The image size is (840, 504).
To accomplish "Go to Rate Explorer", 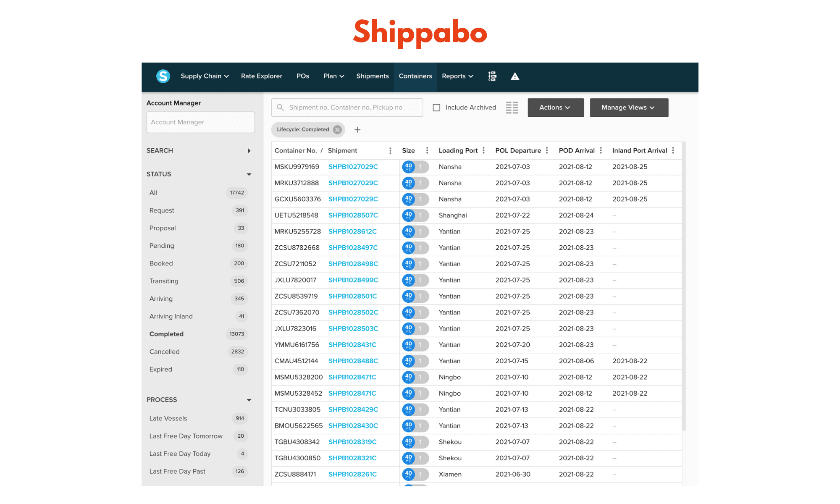I will click(261, 76).
